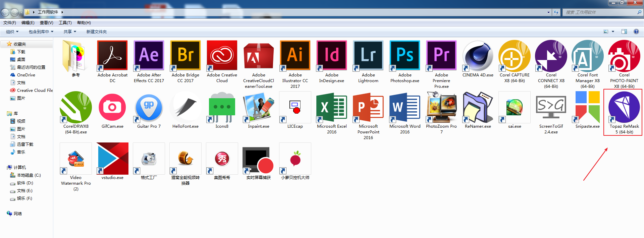Open the 文件(F) menu
This screenshot has height=238, width=644.
click(x=10, y=23)
